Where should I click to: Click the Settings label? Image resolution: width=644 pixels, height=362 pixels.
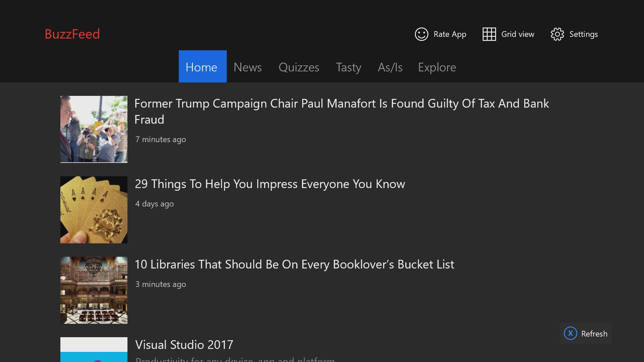[584, 34]
